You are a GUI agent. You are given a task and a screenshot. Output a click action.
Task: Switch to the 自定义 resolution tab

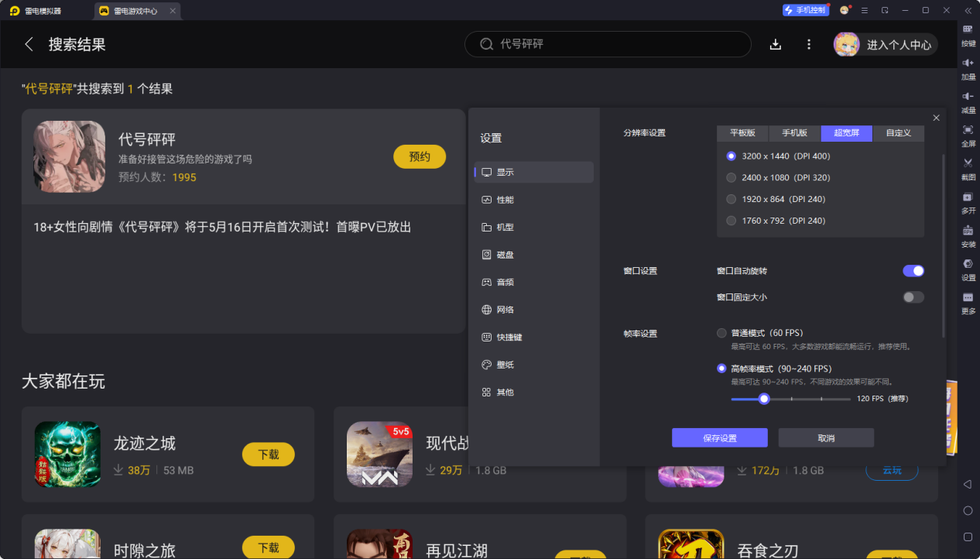tap(899, 133)
